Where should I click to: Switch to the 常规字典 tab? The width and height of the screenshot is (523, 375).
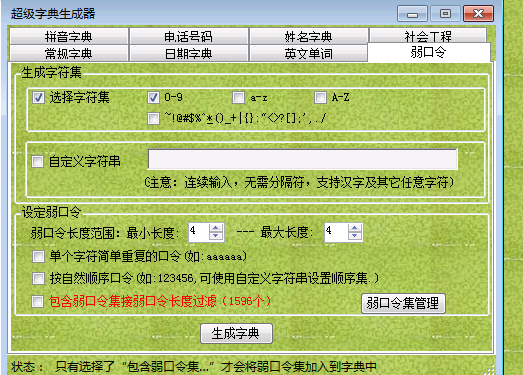(x=69, y=53)
